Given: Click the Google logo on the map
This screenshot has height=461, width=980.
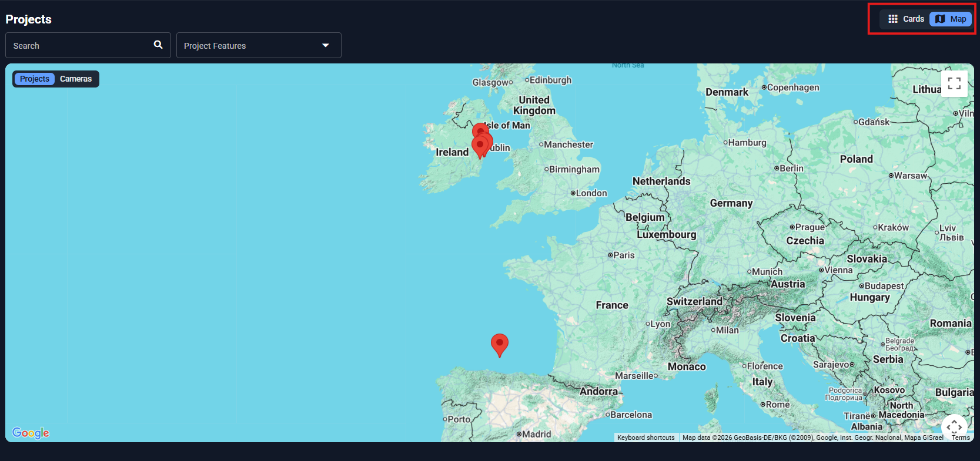Looking at the screenshot, I should tap(31, 433).
